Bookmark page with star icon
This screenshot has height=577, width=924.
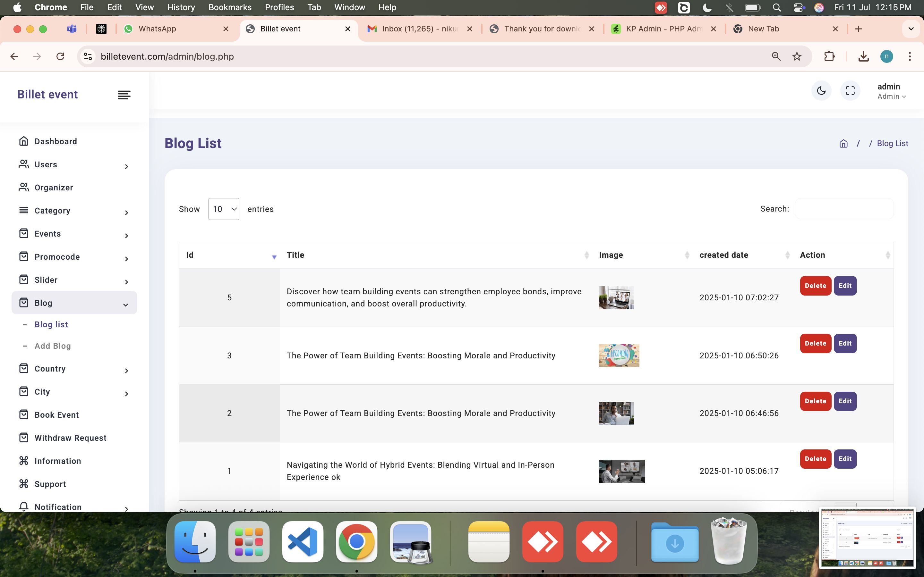pyautogui.click(x=797, y=56)
